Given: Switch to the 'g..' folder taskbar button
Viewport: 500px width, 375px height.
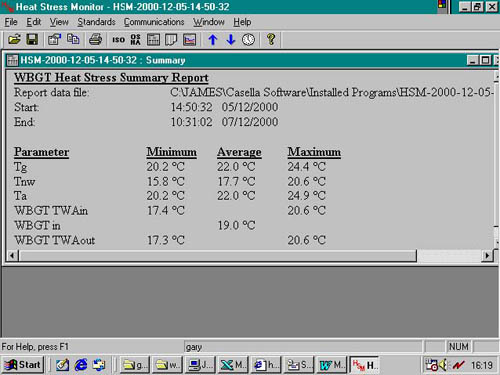Looking at the screenshot, I should click(x=134, y=365).
